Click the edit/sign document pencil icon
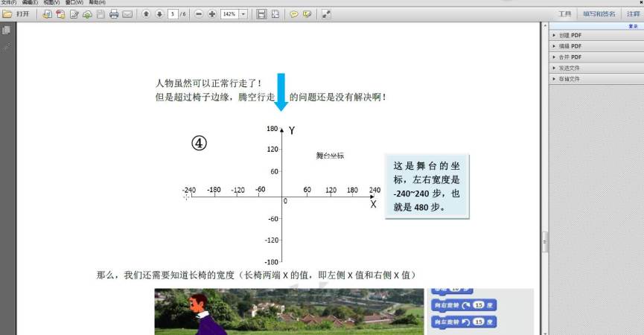Image resolution: width=644 pixels, height=335 pixels. (74, 14)
